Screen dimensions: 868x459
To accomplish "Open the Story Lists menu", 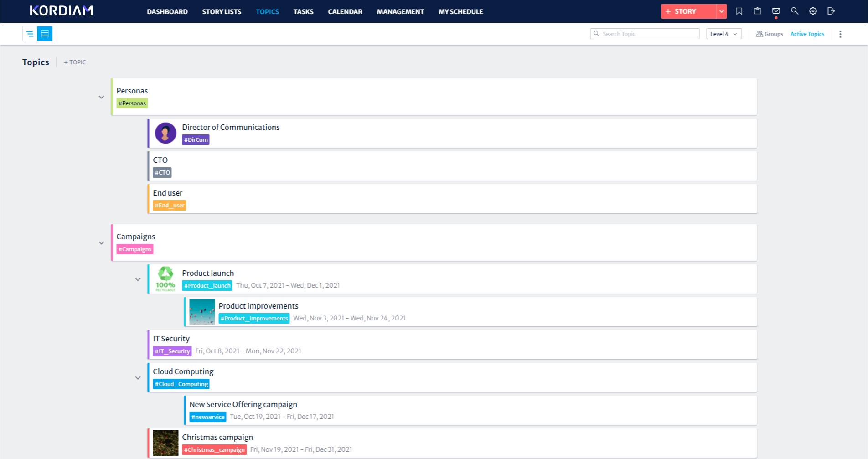I will [x=222, y=12].
